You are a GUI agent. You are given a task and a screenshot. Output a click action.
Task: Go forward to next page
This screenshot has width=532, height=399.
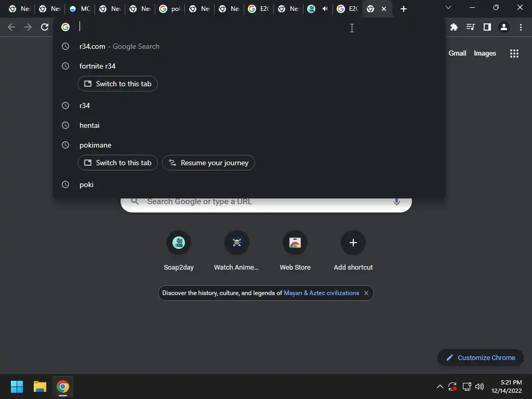28,27
